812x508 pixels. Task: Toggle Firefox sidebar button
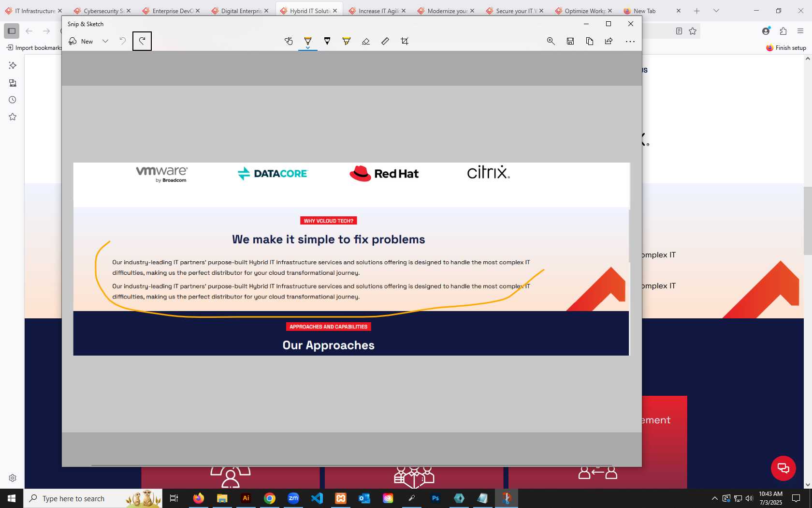coord(12,31)
